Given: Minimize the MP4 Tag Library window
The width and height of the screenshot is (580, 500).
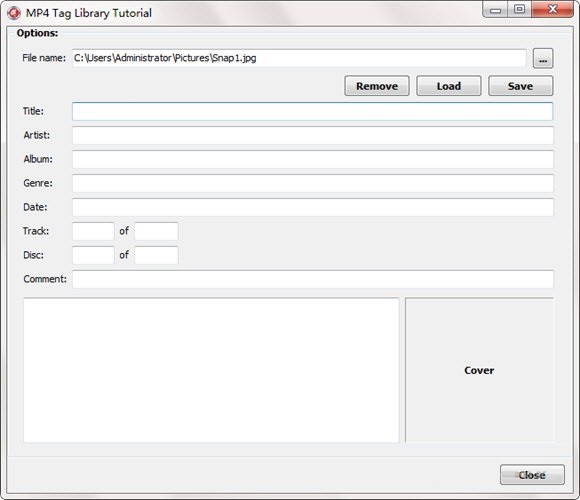Looking at the screenshot, I should (495, 10).
